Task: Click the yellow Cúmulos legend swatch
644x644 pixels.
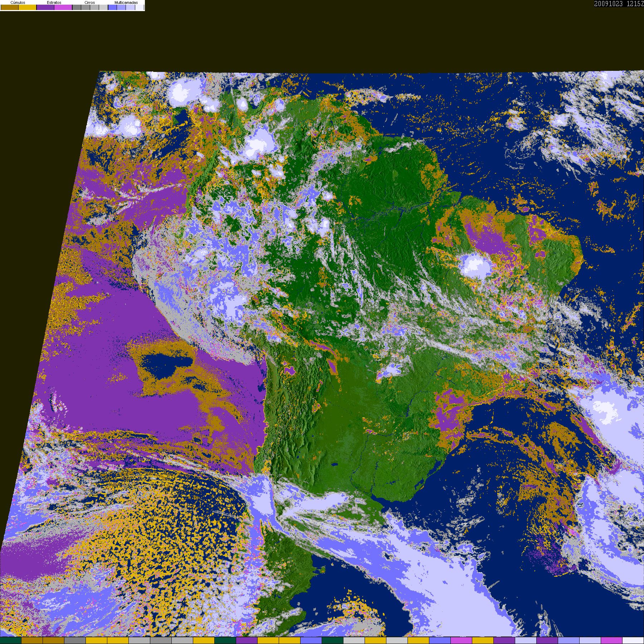Action: [x=28, y=7]
